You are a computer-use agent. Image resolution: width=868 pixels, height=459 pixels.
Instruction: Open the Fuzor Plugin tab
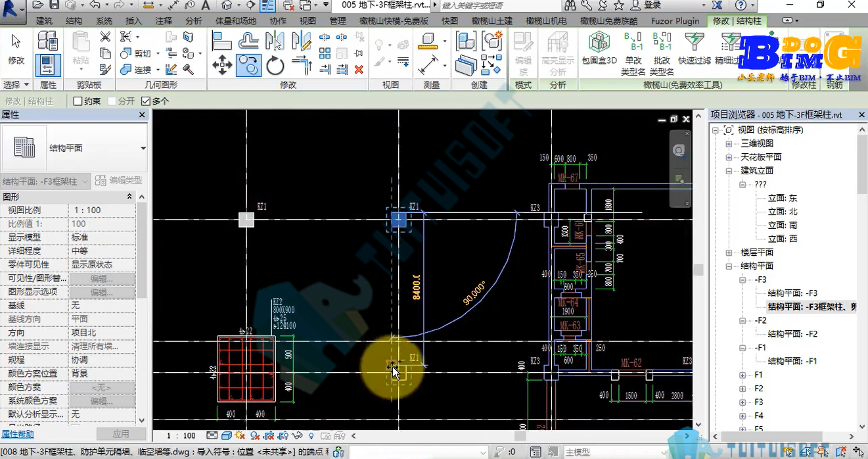tap(675, 21)
